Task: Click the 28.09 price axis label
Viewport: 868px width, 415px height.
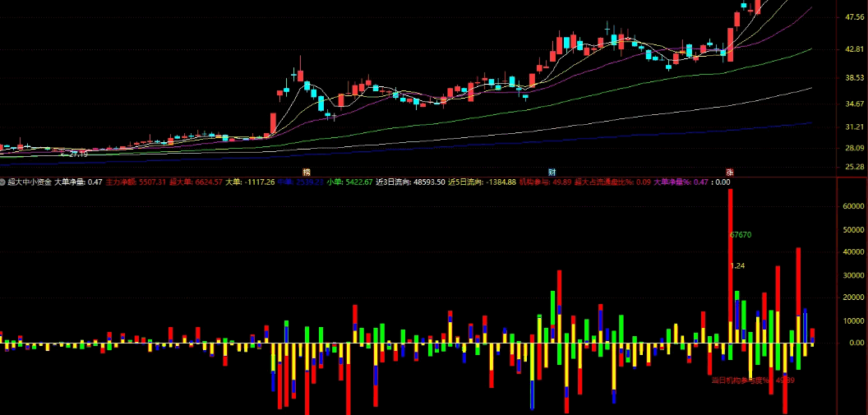Action: [855, 148]
